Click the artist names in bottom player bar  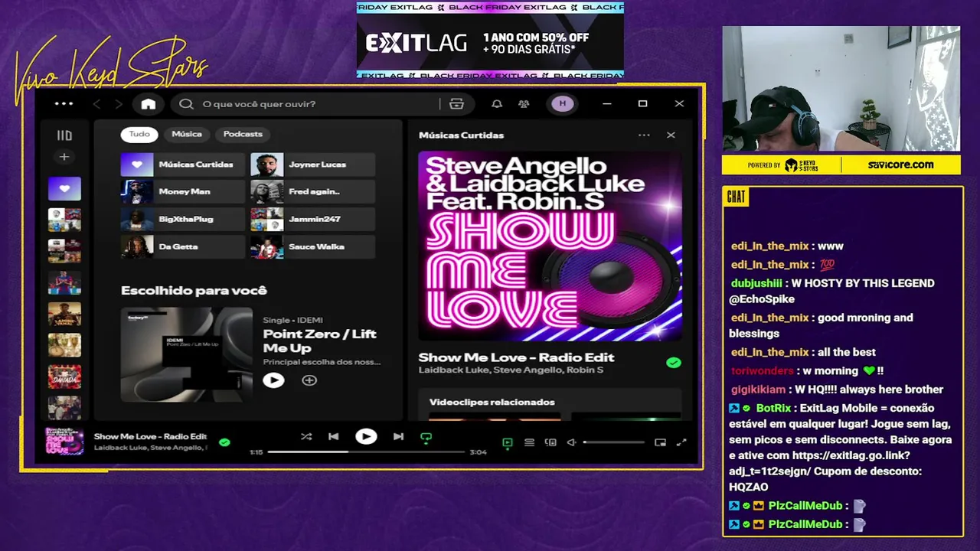click(151, 448)
